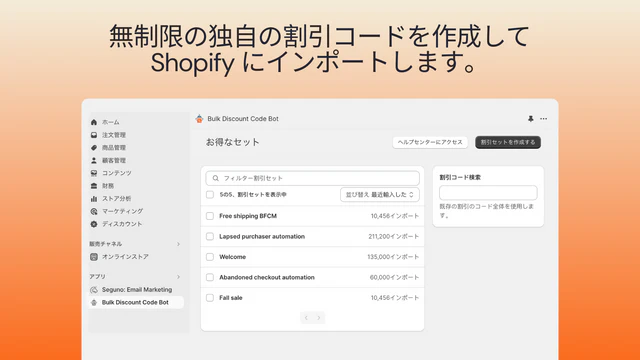This screenshot has height=360, width=640.
Task: Click the Content (コンテンツ) icon
Action: click(94, 173)
